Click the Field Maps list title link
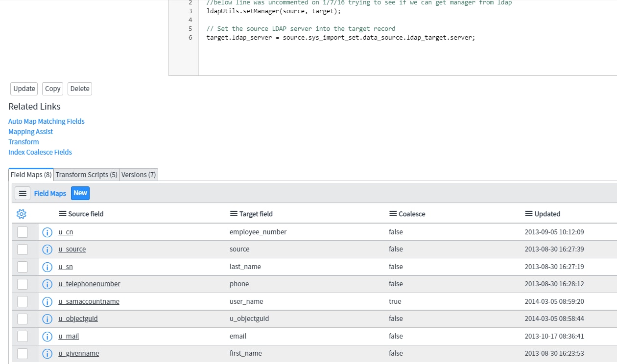This screenshot has width=617, height=364. click(x=50, y=193)
